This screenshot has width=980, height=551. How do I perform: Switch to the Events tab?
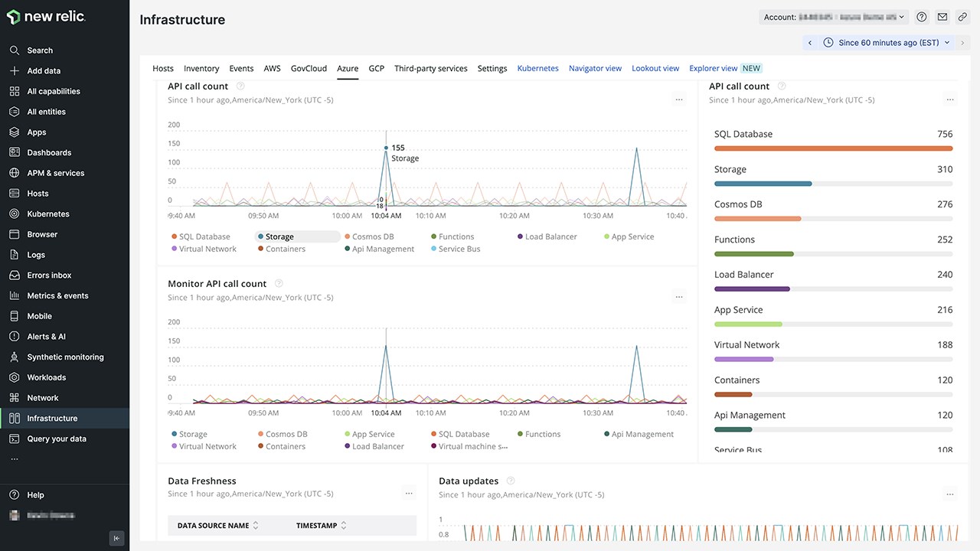[241, 68]
